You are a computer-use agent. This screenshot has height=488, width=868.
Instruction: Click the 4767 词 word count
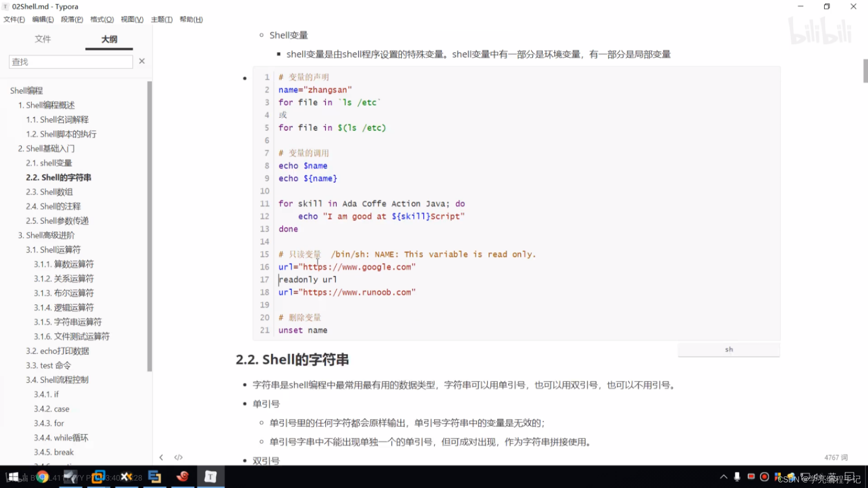836,457
